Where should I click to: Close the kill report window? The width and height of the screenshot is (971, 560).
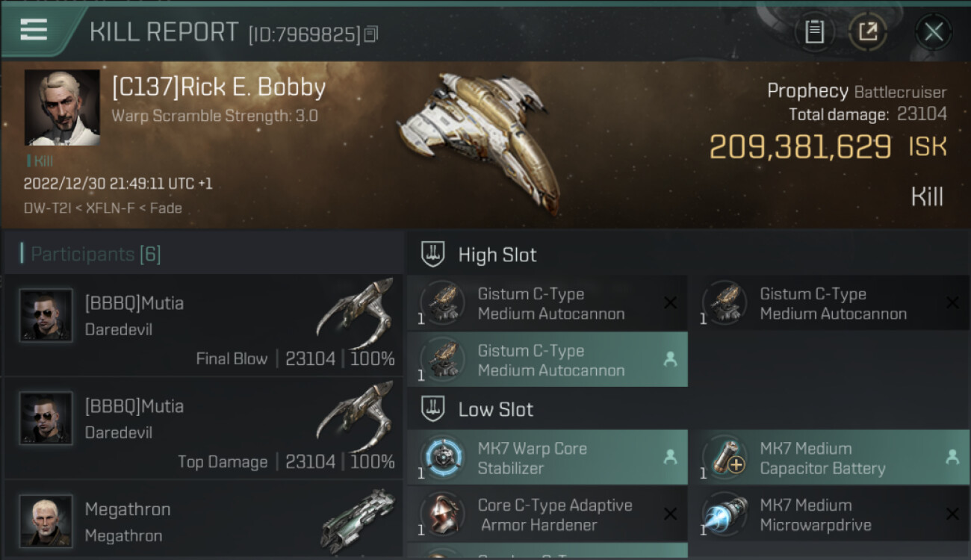click(934, 31)
